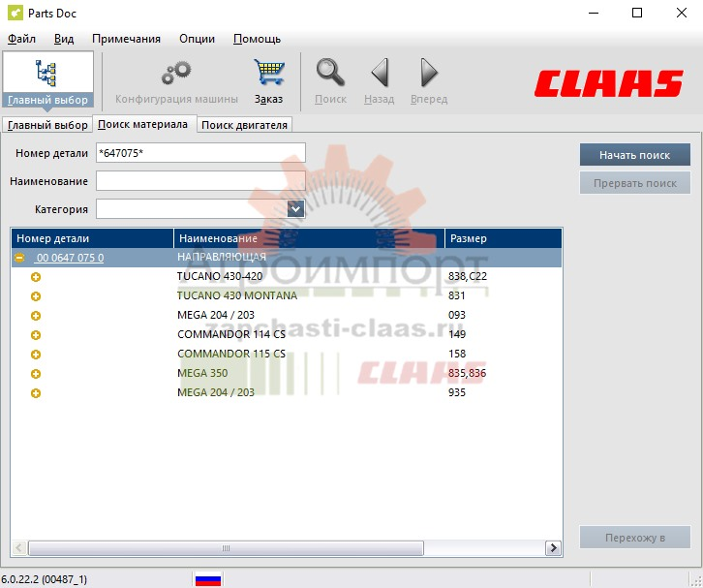The height and width of the screenshot is (588, 703).
Task: Minimize the Parts Doc window
Action: (594, 13)
